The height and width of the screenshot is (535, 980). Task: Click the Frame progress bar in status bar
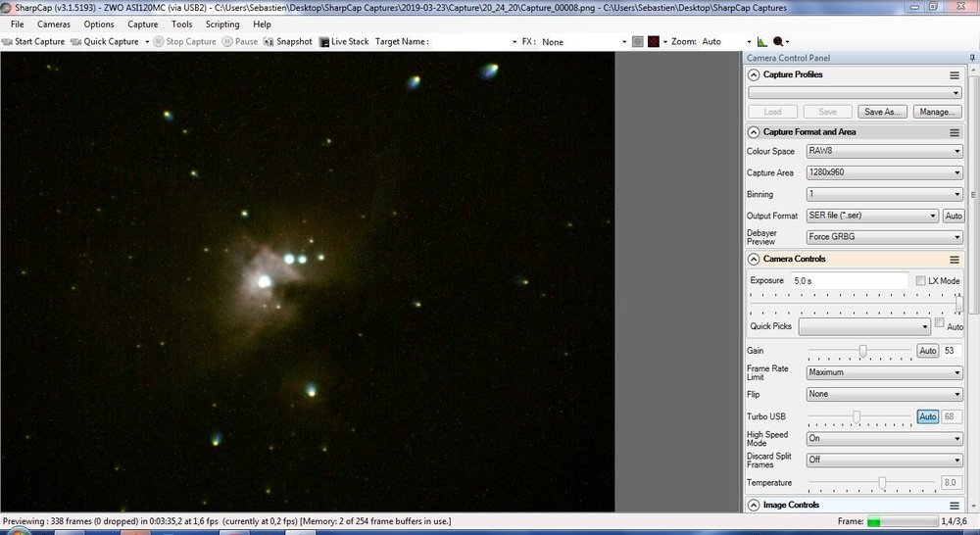pyautogui.click(x=903, y=521)
